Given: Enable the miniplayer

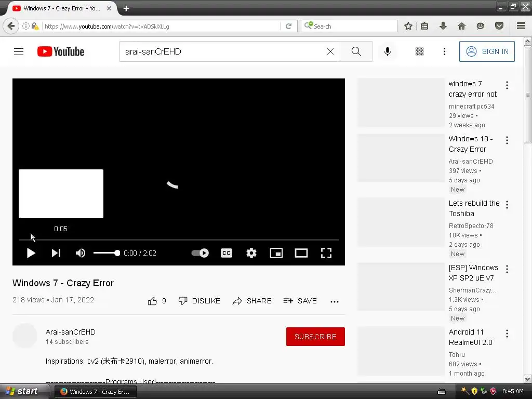Looking at the screenshot, I should (x=276, y=253).
